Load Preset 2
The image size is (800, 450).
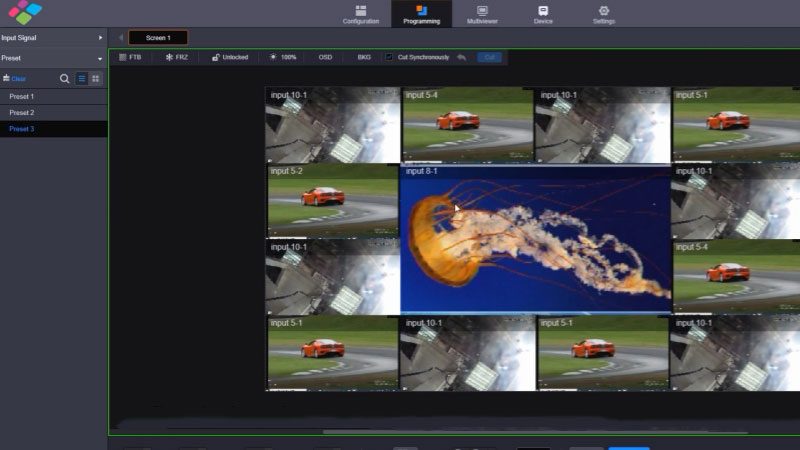point(53,113)
